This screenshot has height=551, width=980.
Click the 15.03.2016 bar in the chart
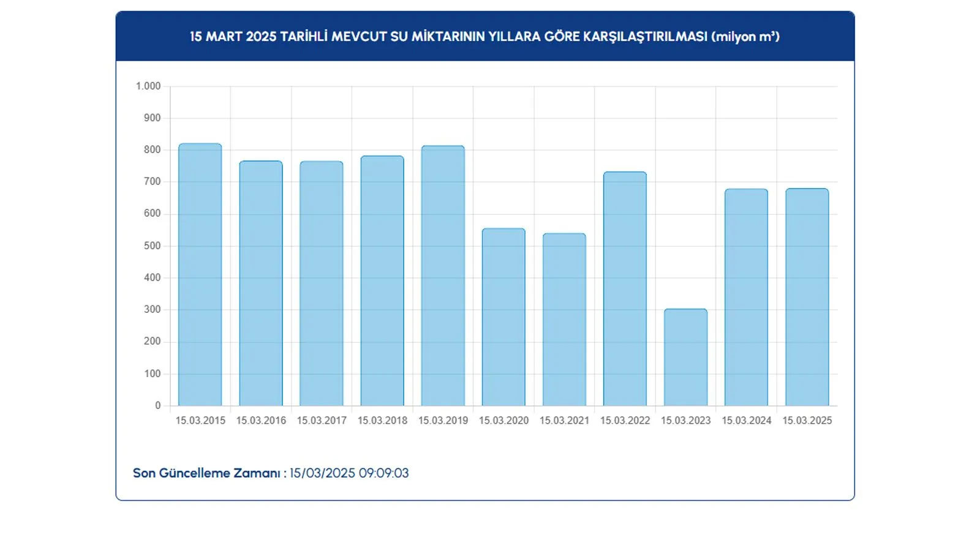pos(261,283)
